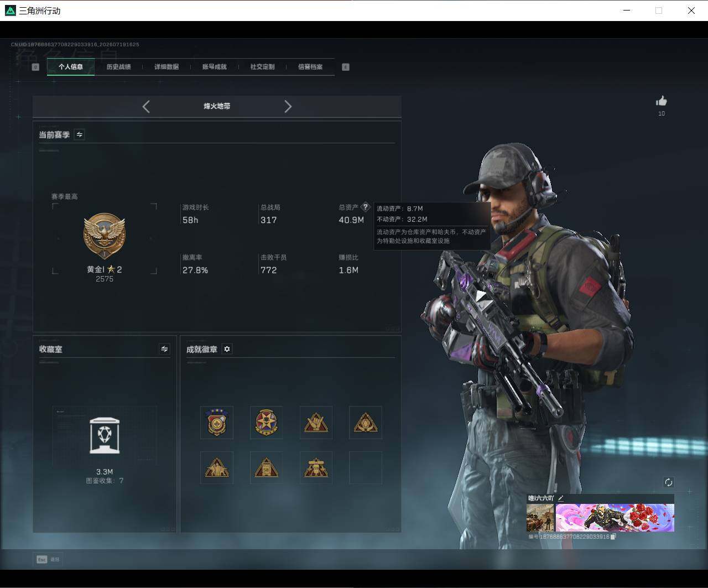Click the 烽火地带 mode selector label

(x=217, y=106)
